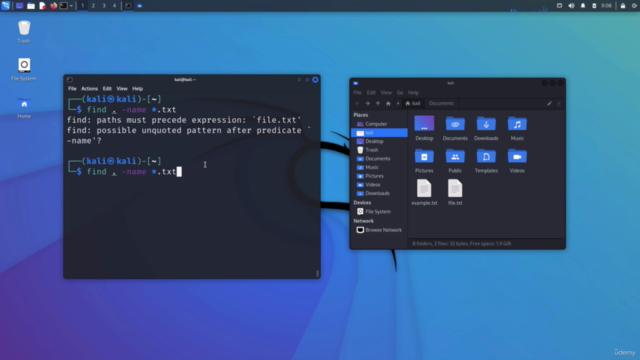Click the path bar right scroll arrow
Screen dimensions: 640x360
[x=559, y=104]
